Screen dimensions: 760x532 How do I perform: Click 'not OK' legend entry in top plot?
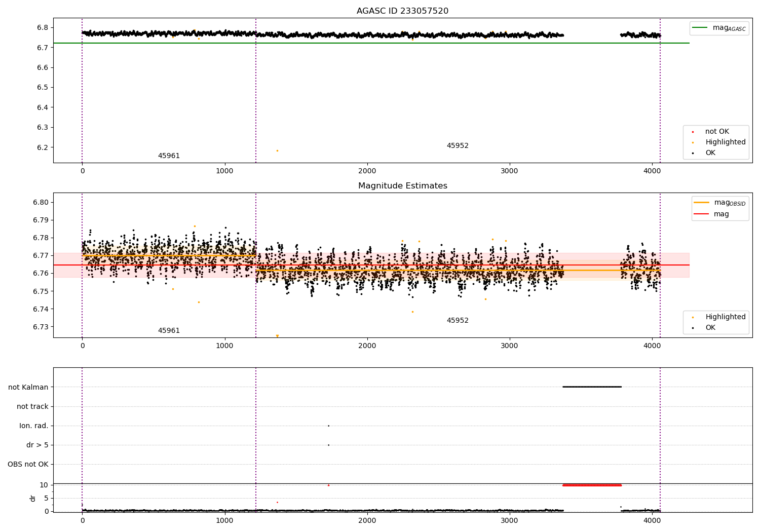[716, 132]
